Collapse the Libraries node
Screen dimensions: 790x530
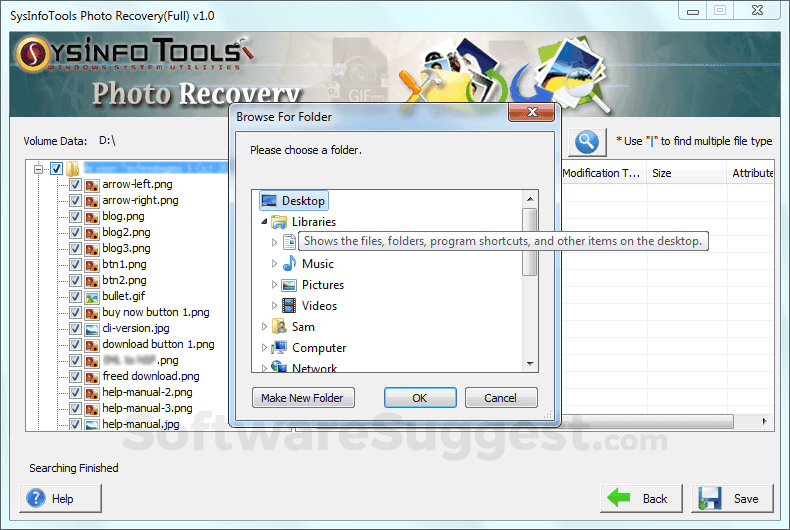(x=264, y=222)
